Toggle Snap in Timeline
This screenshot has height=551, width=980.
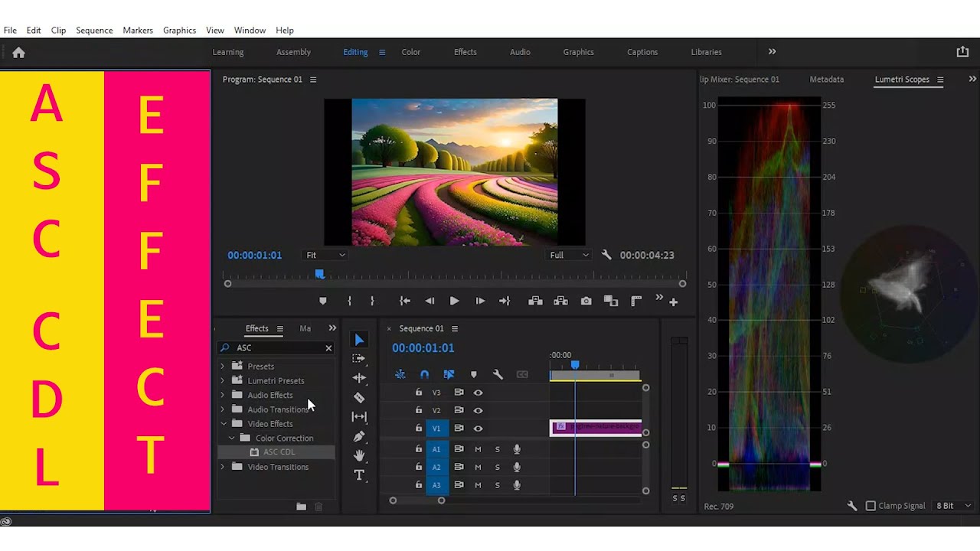pos(424,374)
